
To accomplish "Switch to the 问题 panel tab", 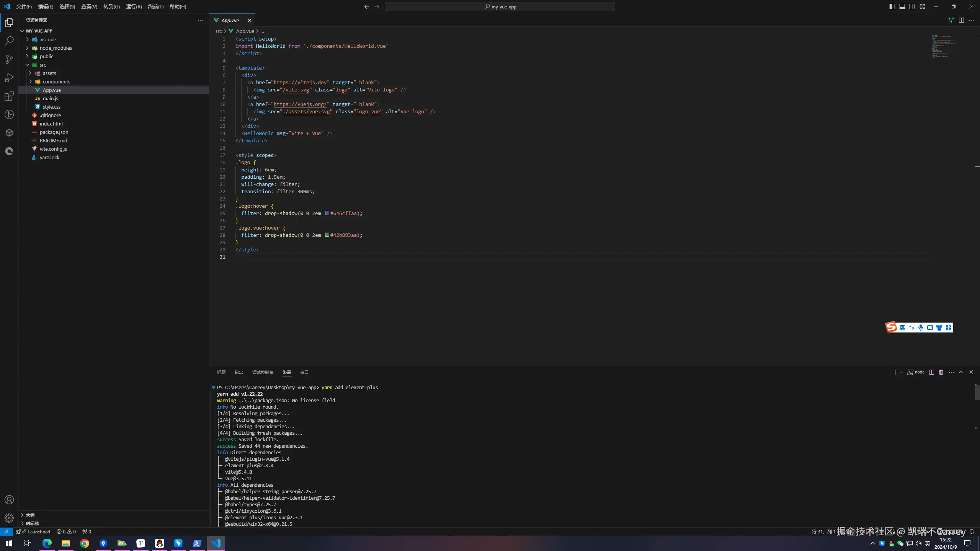I will [221, 372].
